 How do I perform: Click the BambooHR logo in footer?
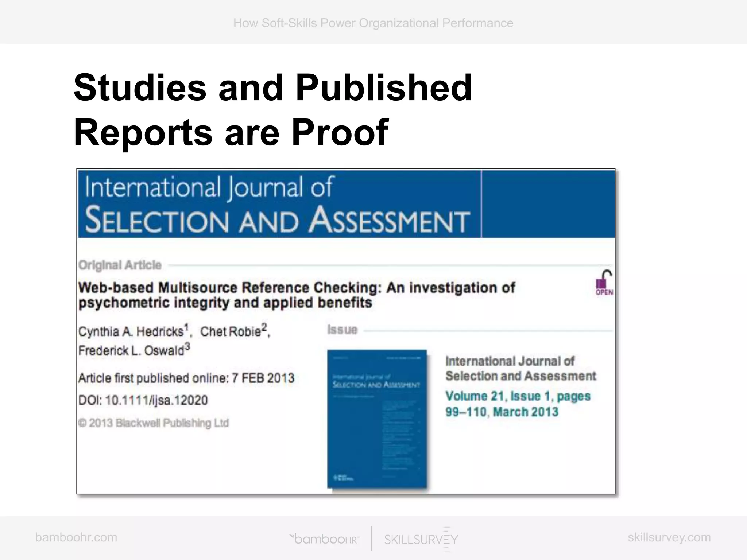pyautogui.click(x=324, y=539)
